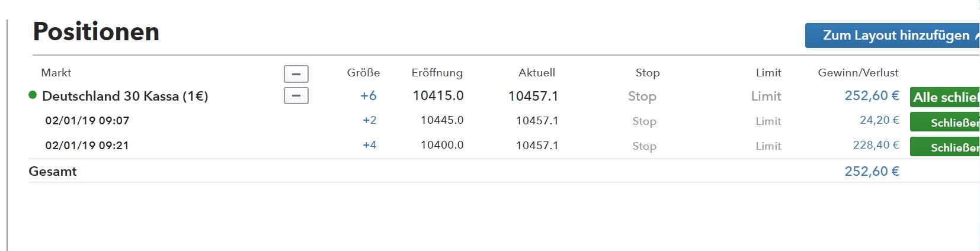
Task: Collapse all markets with header minus button
Action: 296,74
